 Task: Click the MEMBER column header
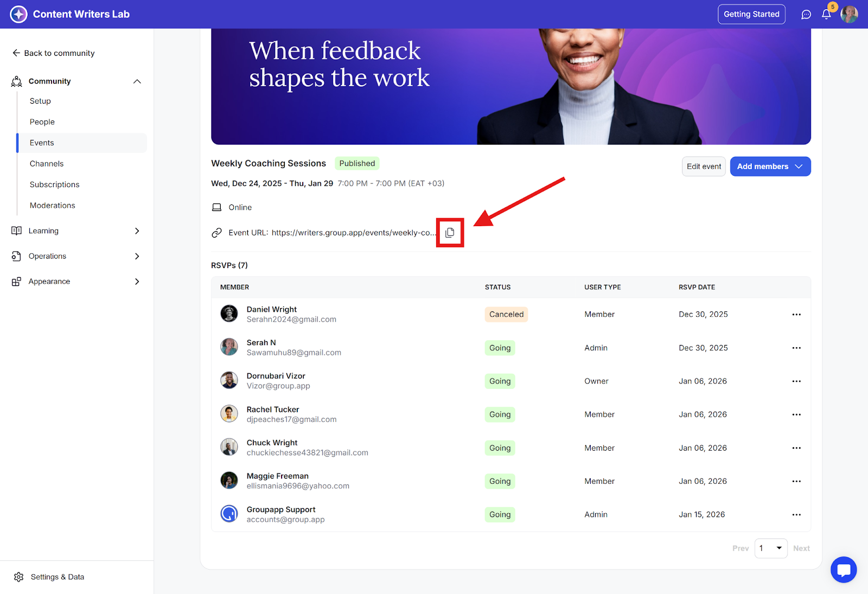point(234,288)
